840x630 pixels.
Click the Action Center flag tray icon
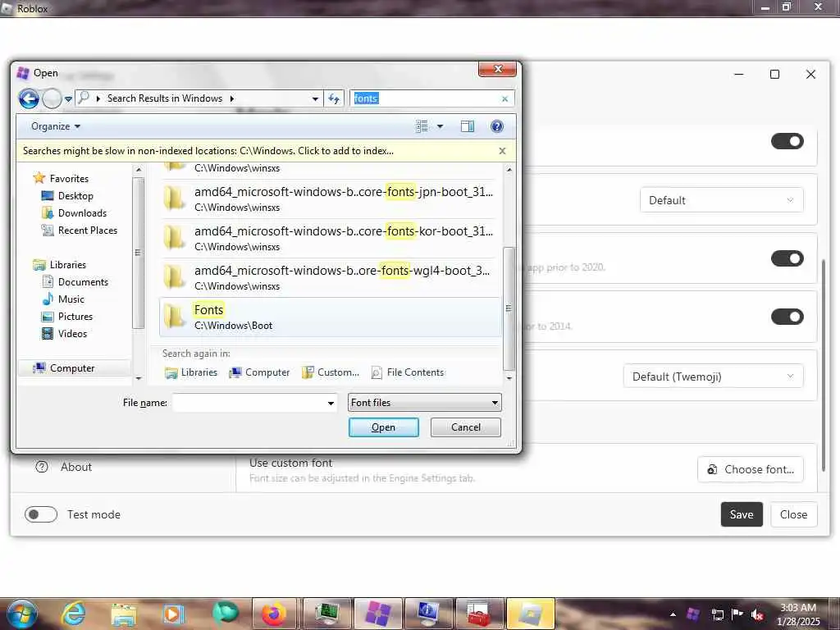[737, 614]
